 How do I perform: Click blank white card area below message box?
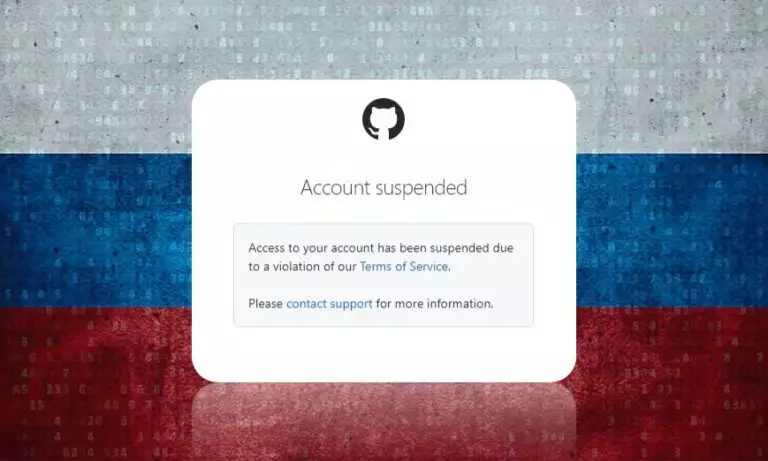(x=384, y=353)
